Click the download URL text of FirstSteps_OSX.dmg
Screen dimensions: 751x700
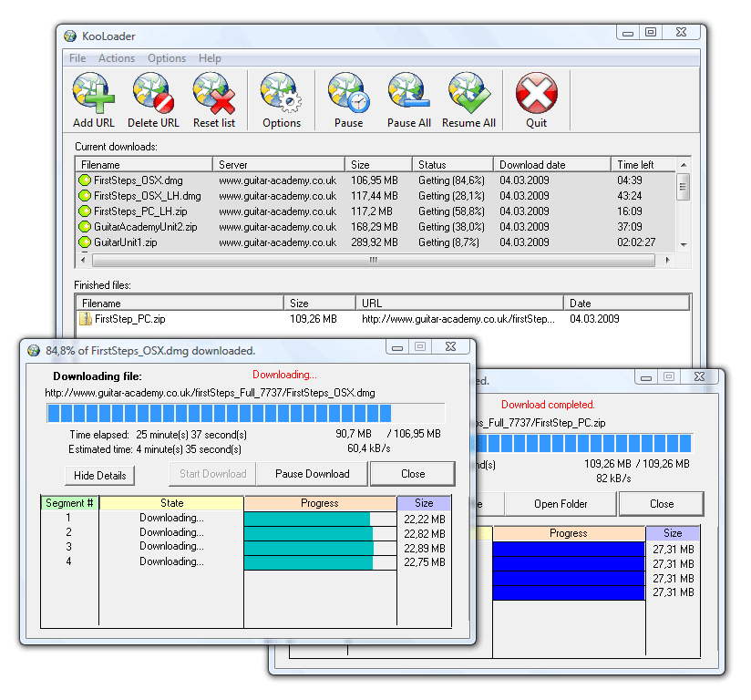click(x=210, y=393)
